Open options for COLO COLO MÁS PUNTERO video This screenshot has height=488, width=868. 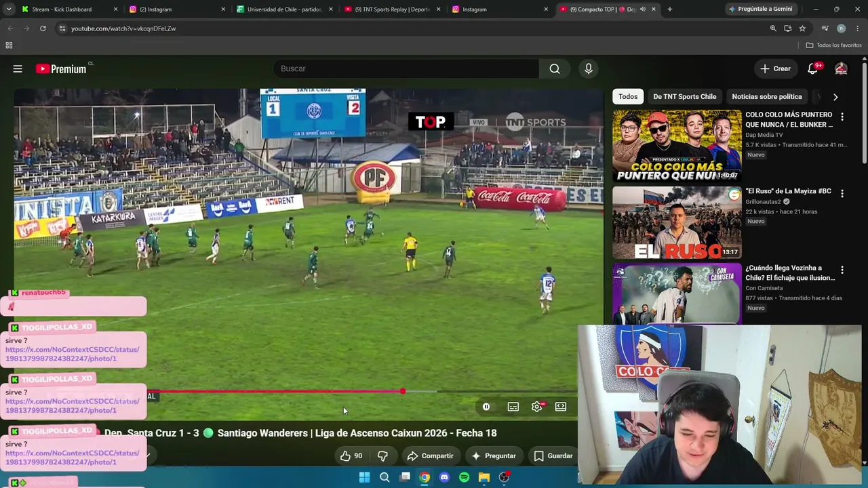(x=842, y=117)
